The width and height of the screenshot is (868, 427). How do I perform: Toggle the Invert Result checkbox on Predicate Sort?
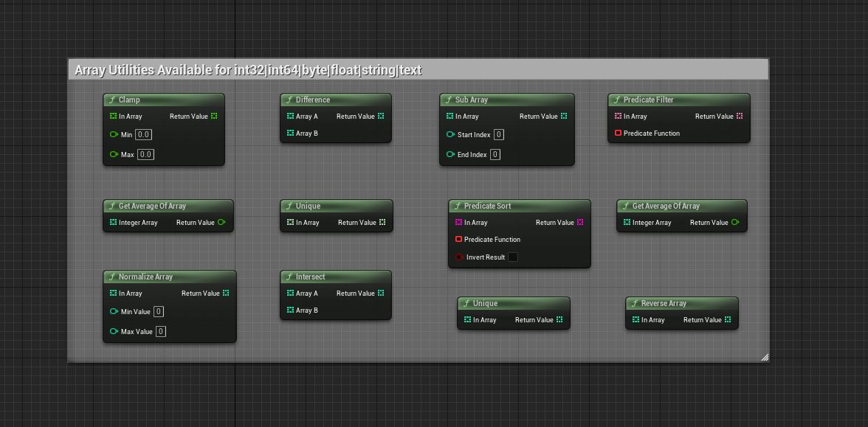pos(513,257)
